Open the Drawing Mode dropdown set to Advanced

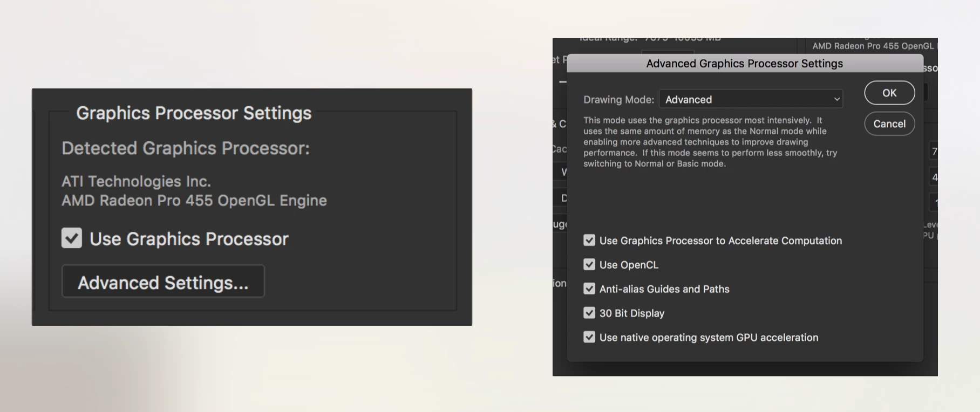(751, 99)
